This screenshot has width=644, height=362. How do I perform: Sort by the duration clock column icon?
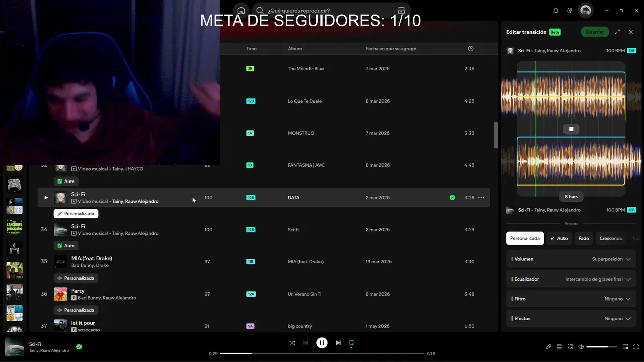(x=471, y=49)
